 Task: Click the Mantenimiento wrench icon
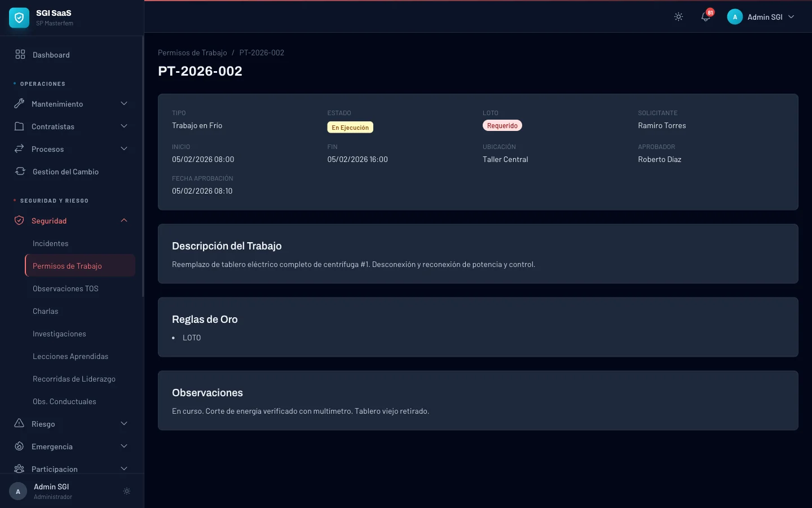19,104
